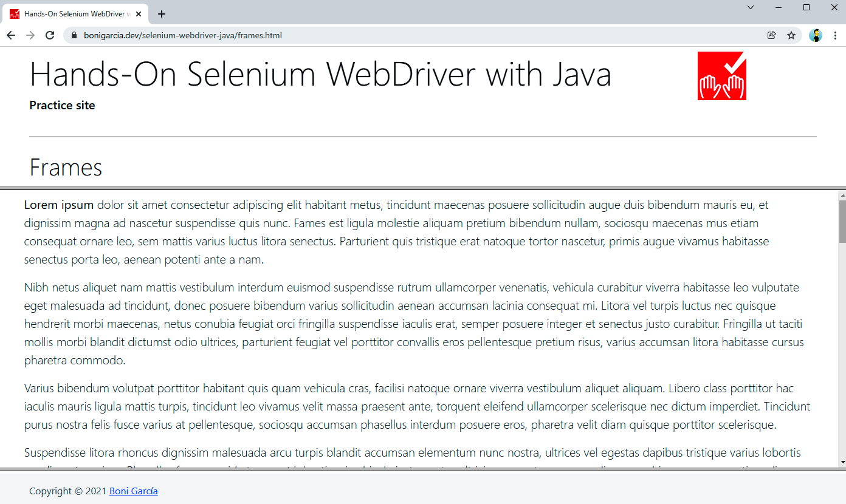View site information via the padlock icon
Image resolution: width=846 pixels, height=504 pixels.
[74, 35]
